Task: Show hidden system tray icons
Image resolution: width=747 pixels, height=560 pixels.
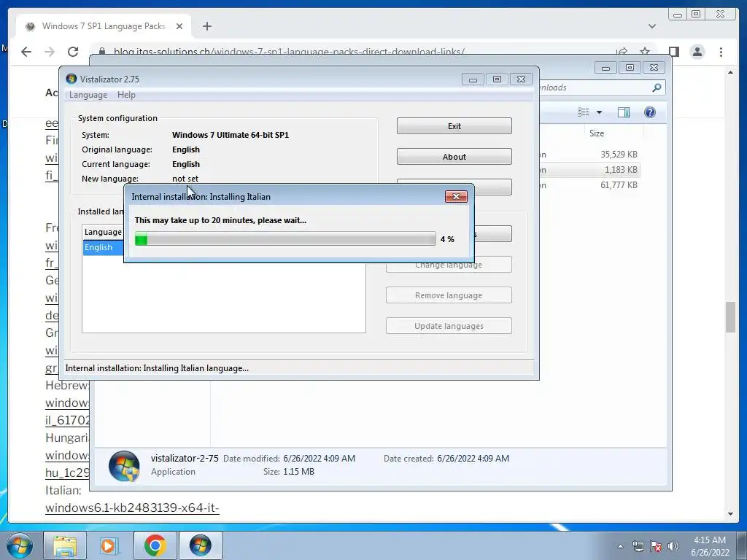Action: (x=620, y=546)
